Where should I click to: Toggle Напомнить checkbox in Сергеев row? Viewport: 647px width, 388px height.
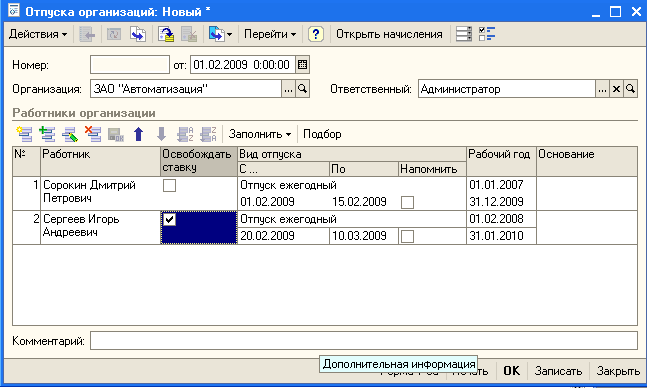point(407,236)
